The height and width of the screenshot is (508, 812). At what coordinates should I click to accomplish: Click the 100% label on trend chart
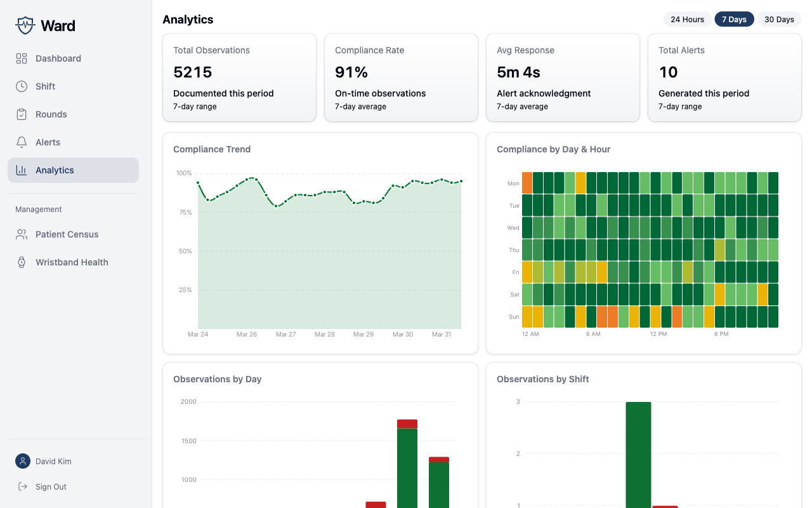coord(184,173)
